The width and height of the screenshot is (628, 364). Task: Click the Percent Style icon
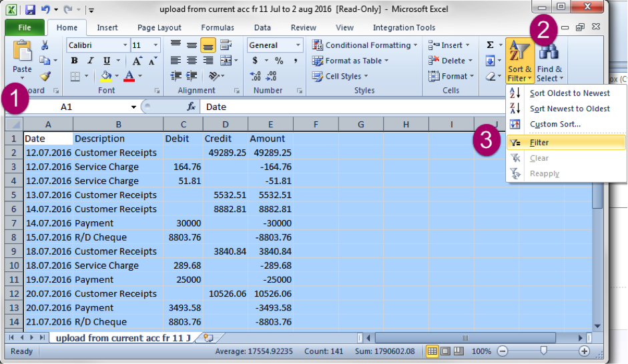click(278, 61)
